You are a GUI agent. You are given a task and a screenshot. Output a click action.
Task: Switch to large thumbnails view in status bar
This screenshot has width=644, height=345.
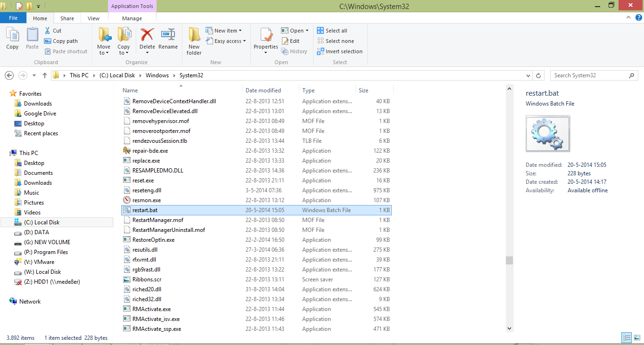pyautogui.click(x=636, y=337)
